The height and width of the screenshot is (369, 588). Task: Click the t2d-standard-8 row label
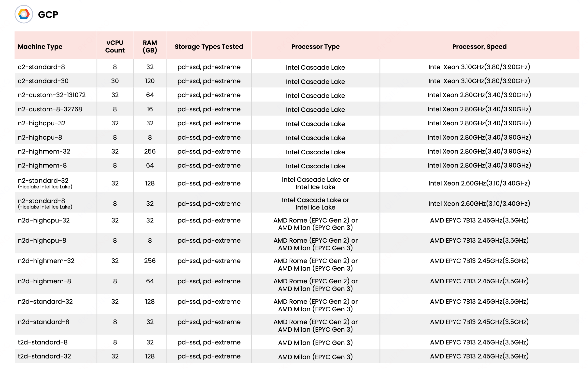point(42,342)
